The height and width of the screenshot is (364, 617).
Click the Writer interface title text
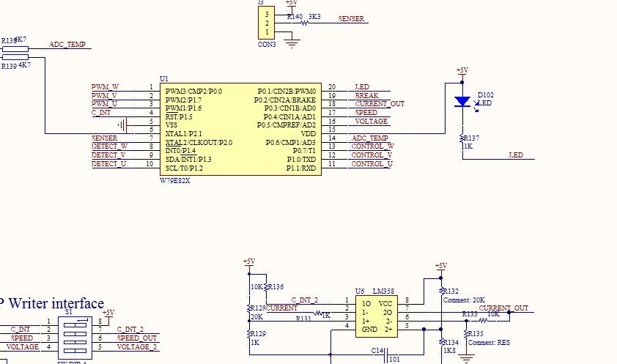pos(55,303)
